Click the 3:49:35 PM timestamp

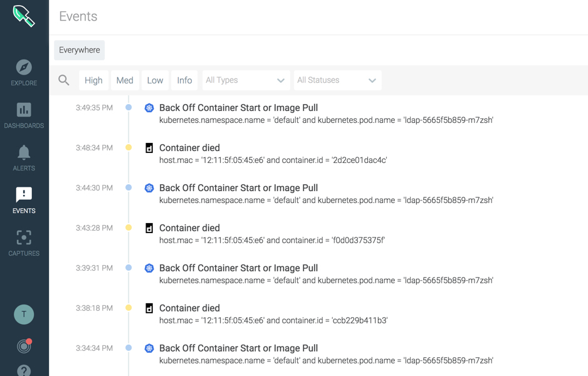point(94,108)
